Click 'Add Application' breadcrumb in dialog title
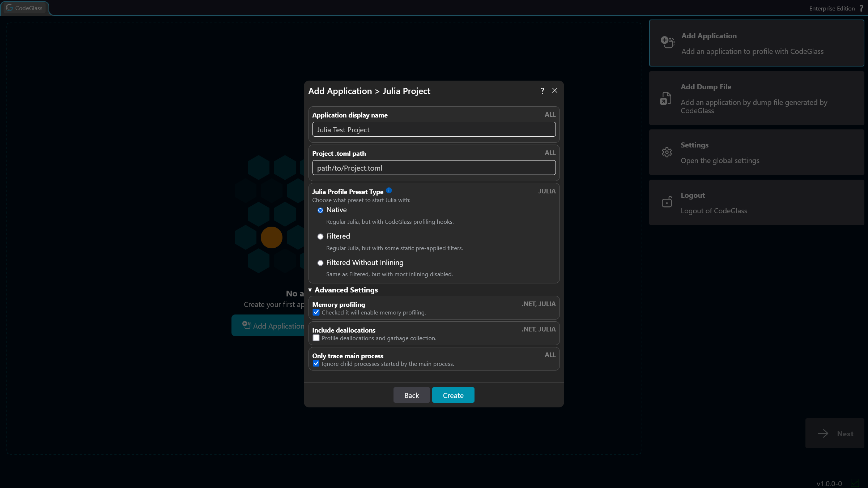 tap(340, 91)
